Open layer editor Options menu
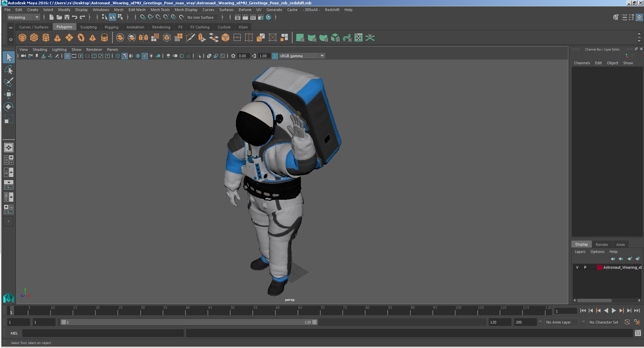Image resolution: width=644 pixels, height=348 pixels. tap(597, 252)
